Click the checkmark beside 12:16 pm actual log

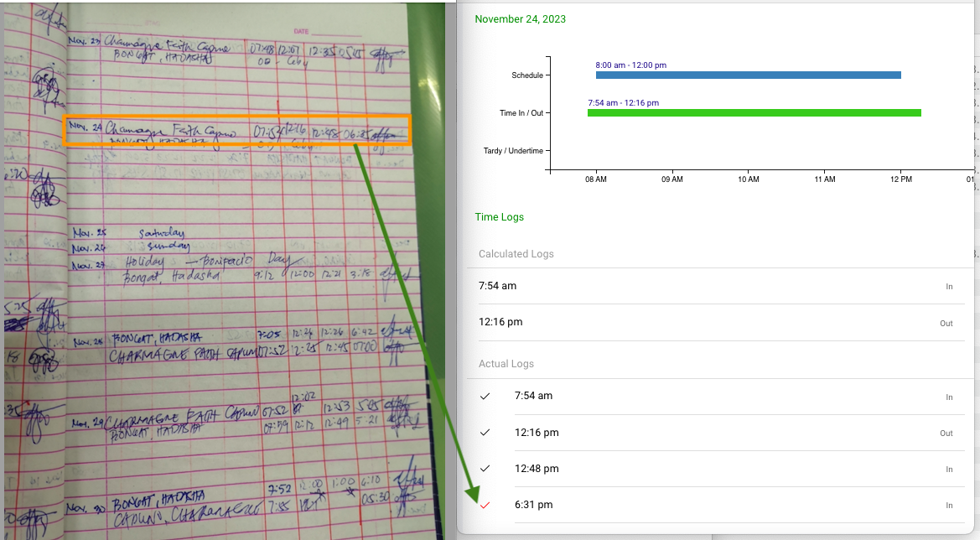tap(485, 433)
